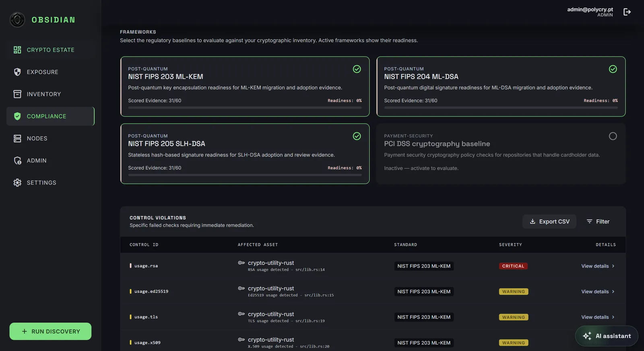Click yellow marker beside usage.x509
Viewport: 644px width, 351px height.
[x=130, y=343]
